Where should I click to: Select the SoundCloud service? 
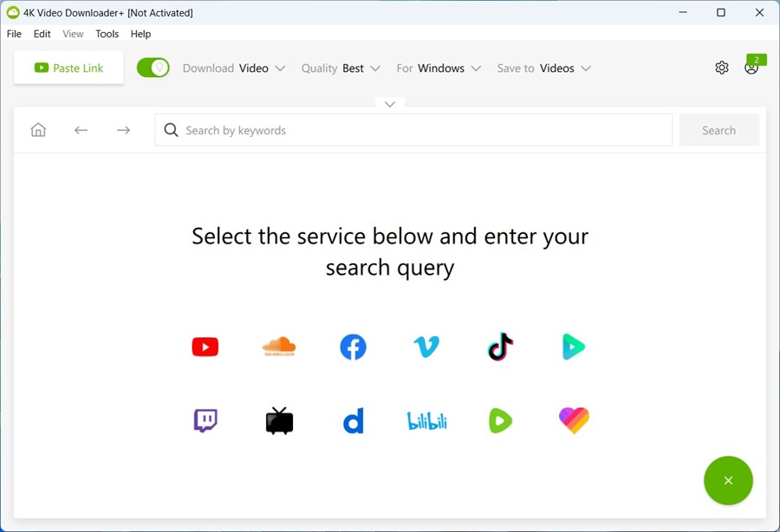279,347
